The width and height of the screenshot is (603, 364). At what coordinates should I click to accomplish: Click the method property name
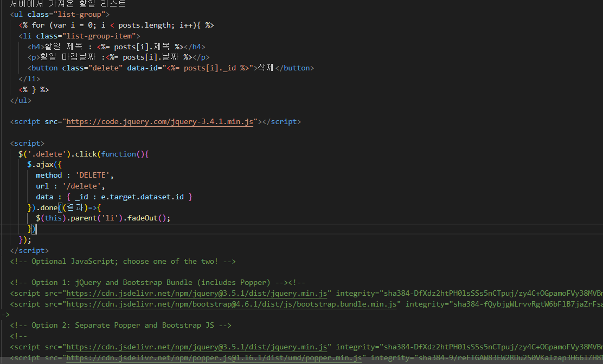tap(49, 175)
